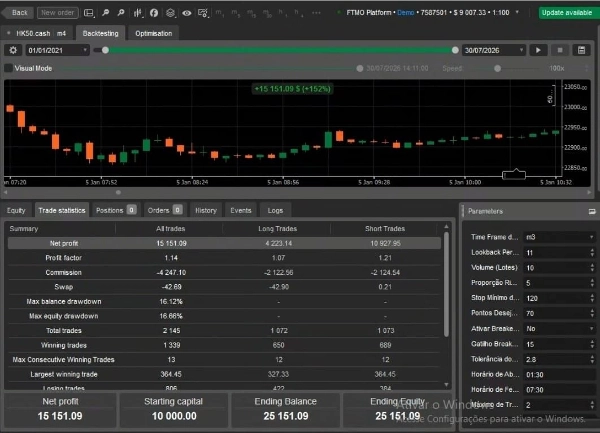Select the m1 timeframe shortcut
The image size is (600, 433).
tap(219, 13)
